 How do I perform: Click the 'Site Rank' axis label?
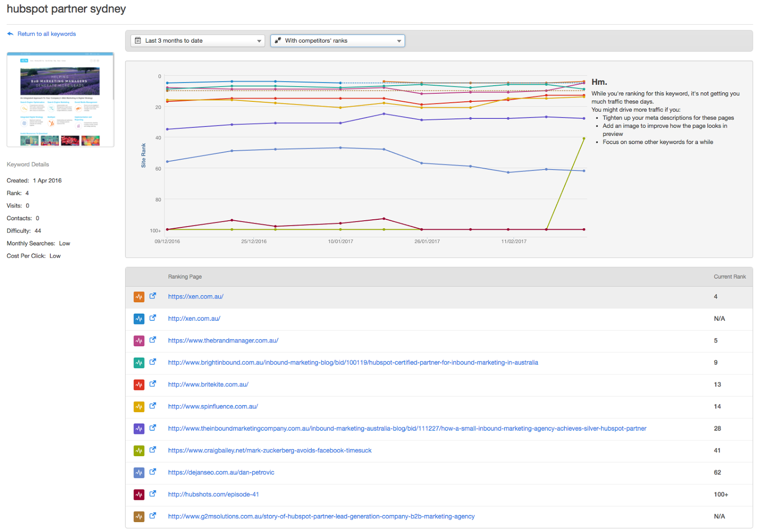(144, 155)
